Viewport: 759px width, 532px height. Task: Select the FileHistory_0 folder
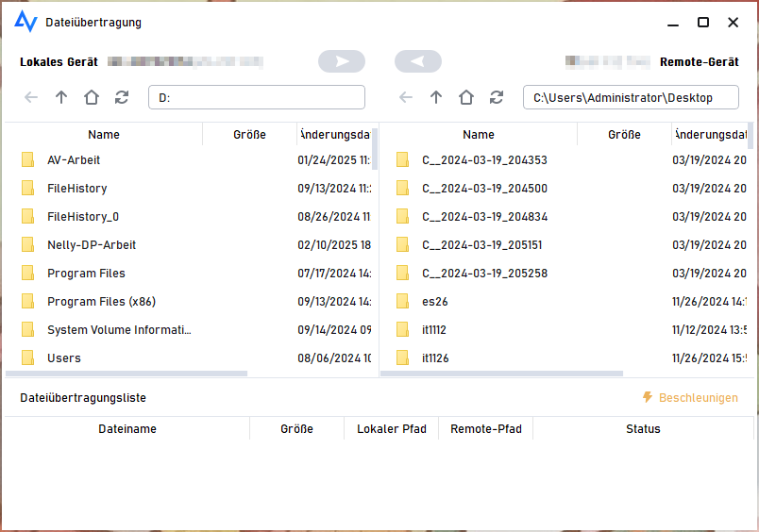coord(189,217)
